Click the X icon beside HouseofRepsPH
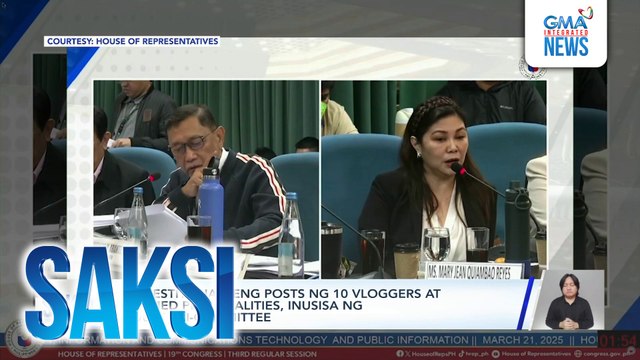Viewport: 640px width, 360px height. click(407, 354)
